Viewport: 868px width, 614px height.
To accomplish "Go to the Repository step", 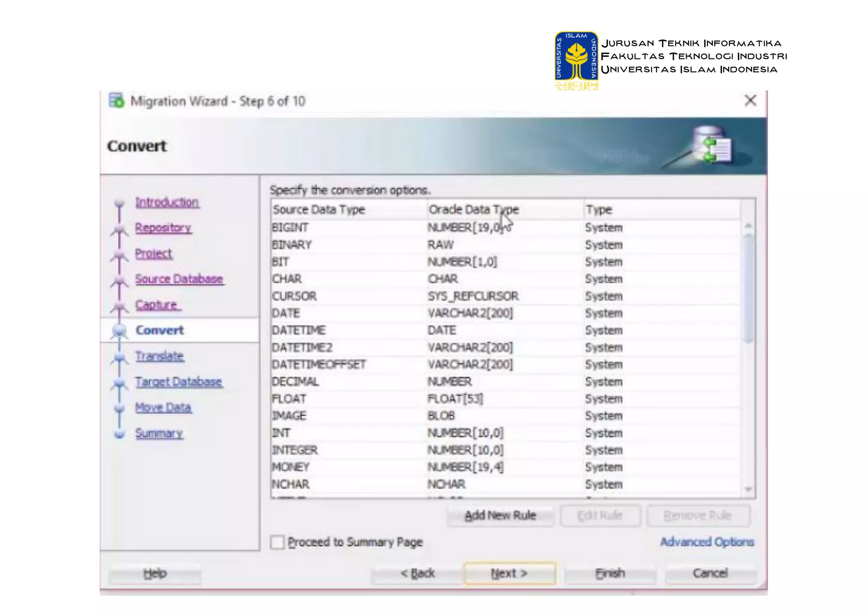I will click(x=163, y=228).
